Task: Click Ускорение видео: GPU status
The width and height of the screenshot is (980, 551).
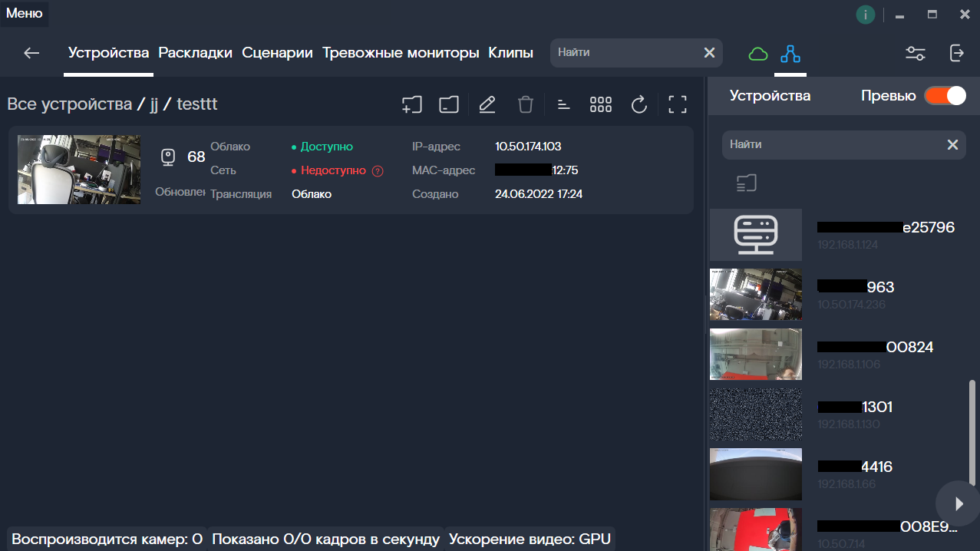Action: pos(530,539)
